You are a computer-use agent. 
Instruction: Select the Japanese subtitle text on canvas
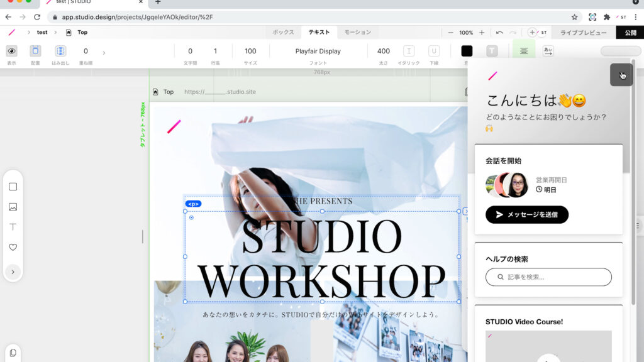321,314
